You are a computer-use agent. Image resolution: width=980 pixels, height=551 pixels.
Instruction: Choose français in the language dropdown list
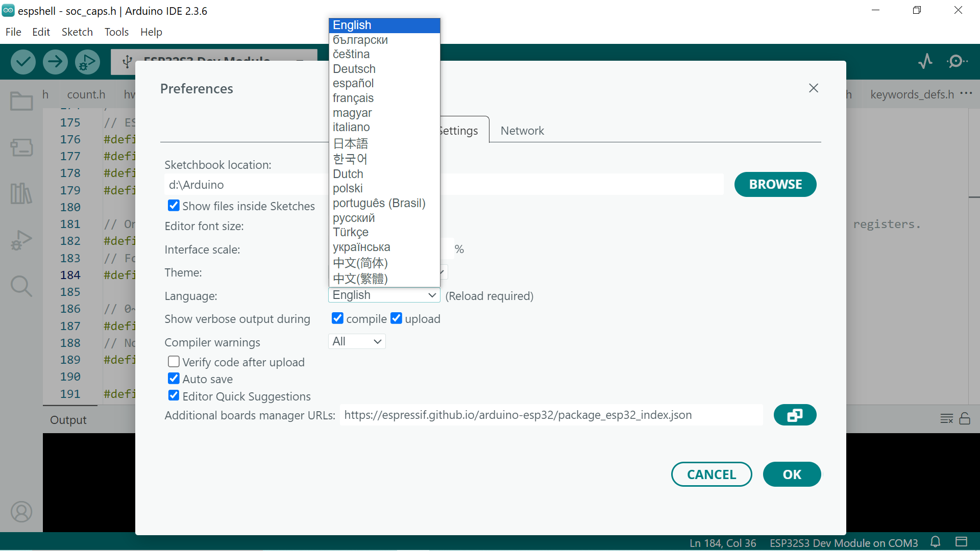click(x=353, y=98)
